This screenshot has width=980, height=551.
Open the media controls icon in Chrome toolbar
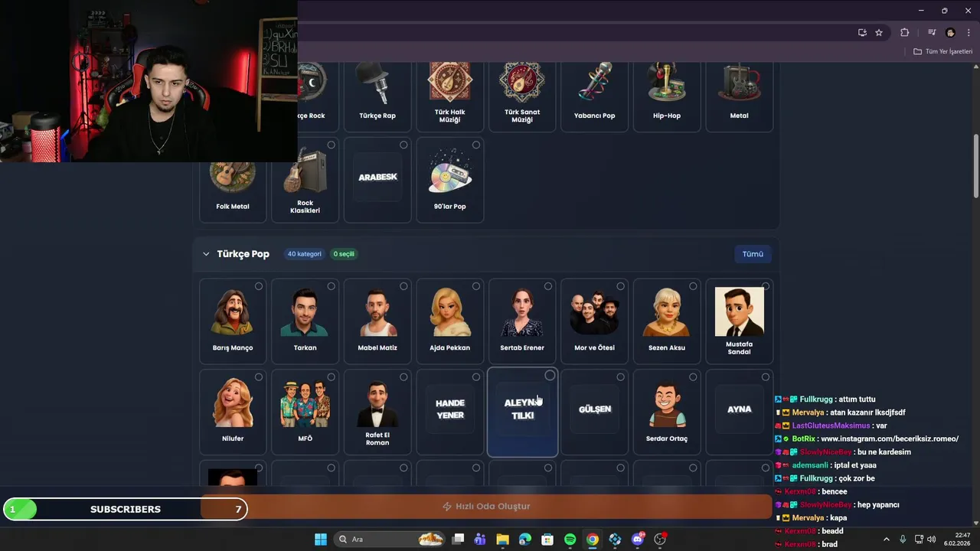(932, 32)
